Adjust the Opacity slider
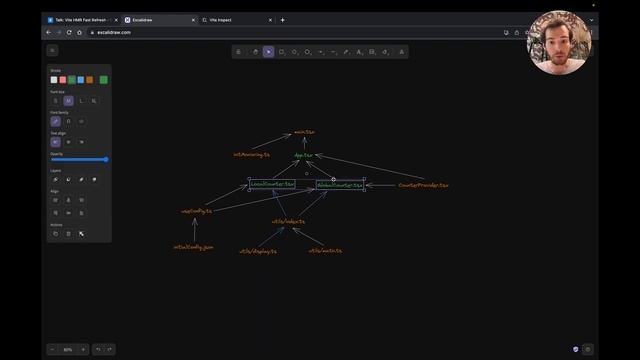 click(79, 160)
